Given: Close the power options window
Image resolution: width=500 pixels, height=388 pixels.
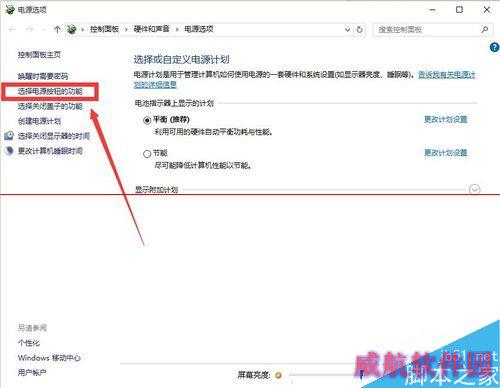Looking at the screenshot, I should click(487, 10).
